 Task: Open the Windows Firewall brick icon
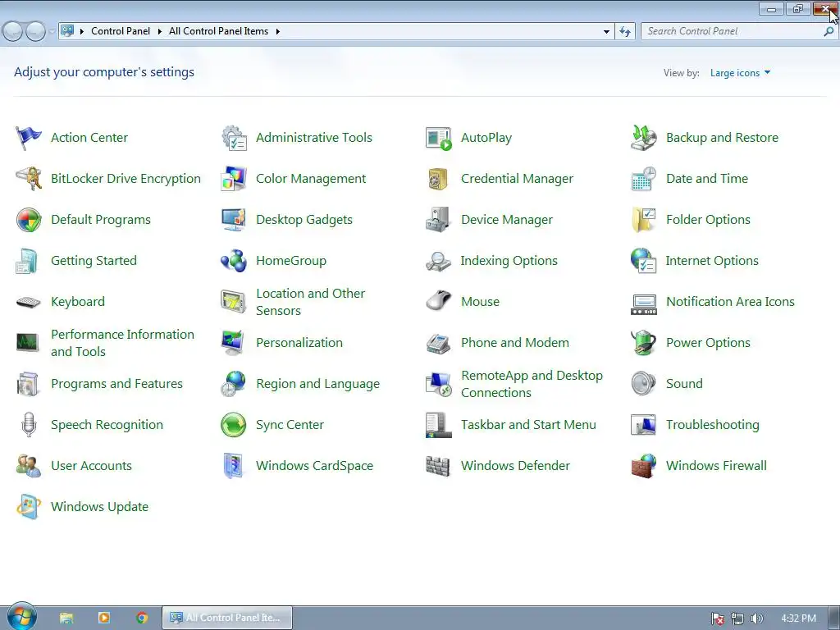[643, 466]
